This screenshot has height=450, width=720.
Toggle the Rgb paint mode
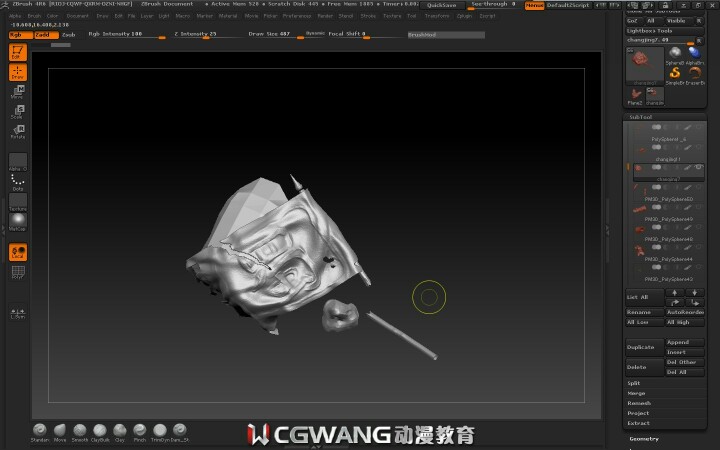[x=21, y=35]
